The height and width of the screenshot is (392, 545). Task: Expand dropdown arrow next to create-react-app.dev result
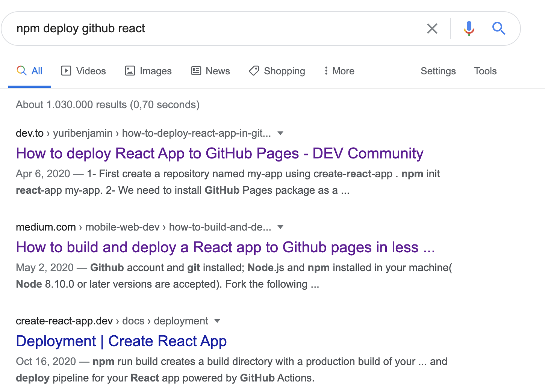coord(217,321)
